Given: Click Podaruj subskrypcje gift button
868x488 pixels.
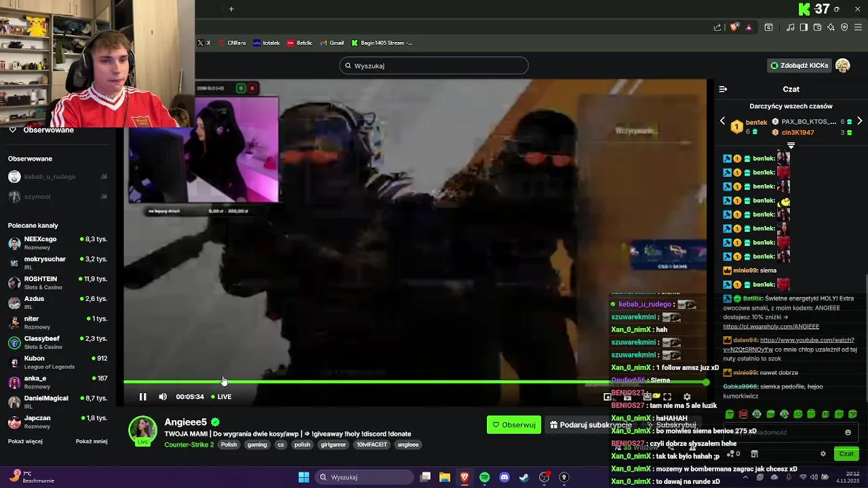Looking at the screenshot, I should pos(590,425).
